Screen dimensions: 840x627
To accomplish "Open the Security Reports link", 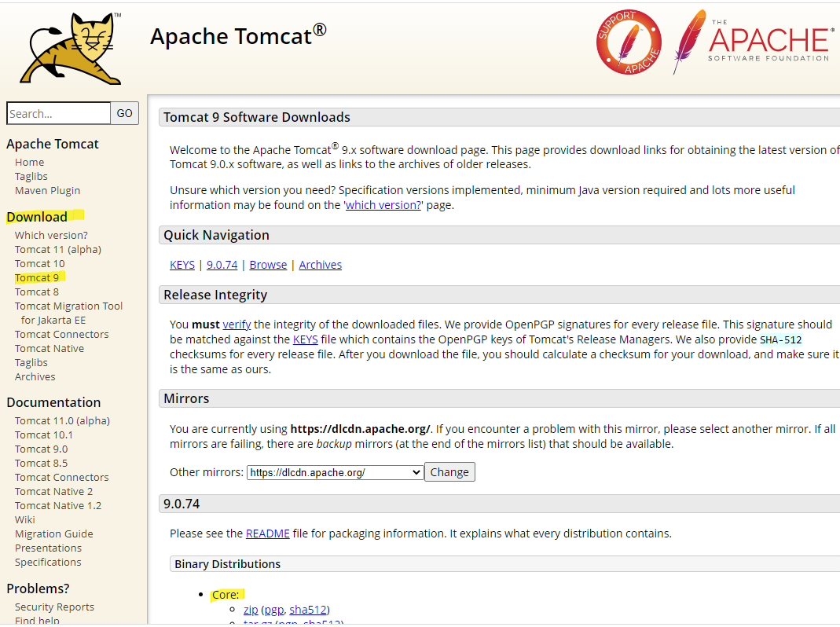I will pyautogui.click(x=55, y=607).
